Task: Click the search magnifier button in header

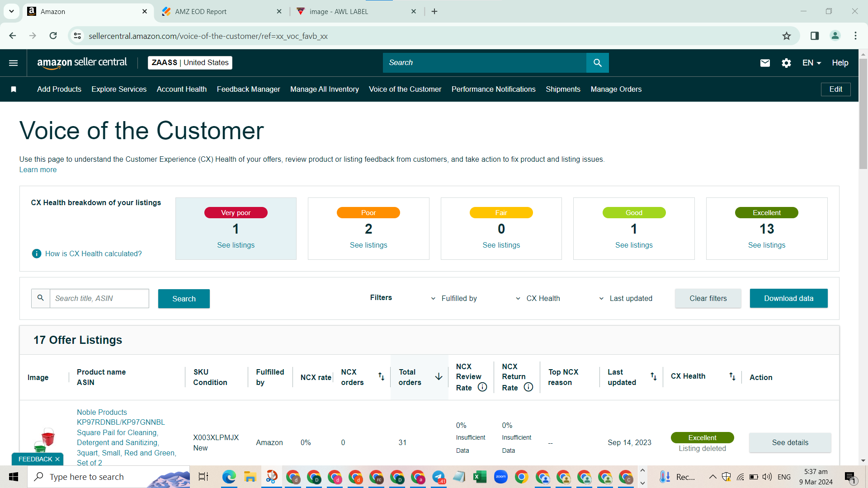Action: [598, 63]
